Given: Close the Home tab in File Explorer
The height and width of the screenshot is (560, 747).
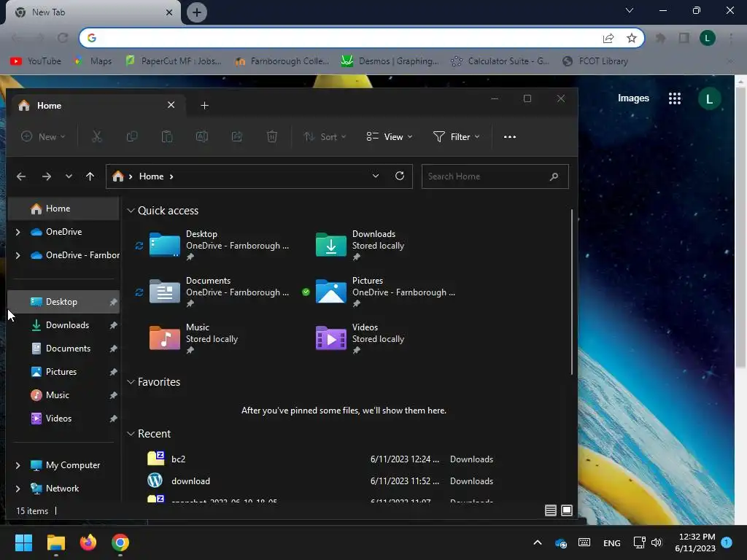Looking at the screenshot, I should coord(171,105).
